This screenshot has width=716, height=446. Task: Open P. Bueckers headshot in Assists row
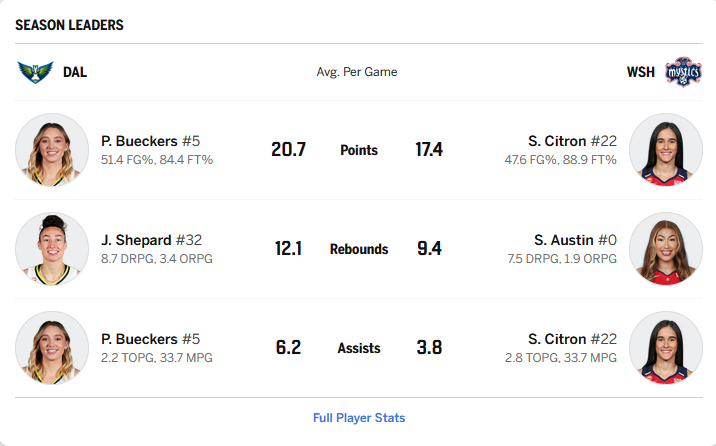point(52,348)
